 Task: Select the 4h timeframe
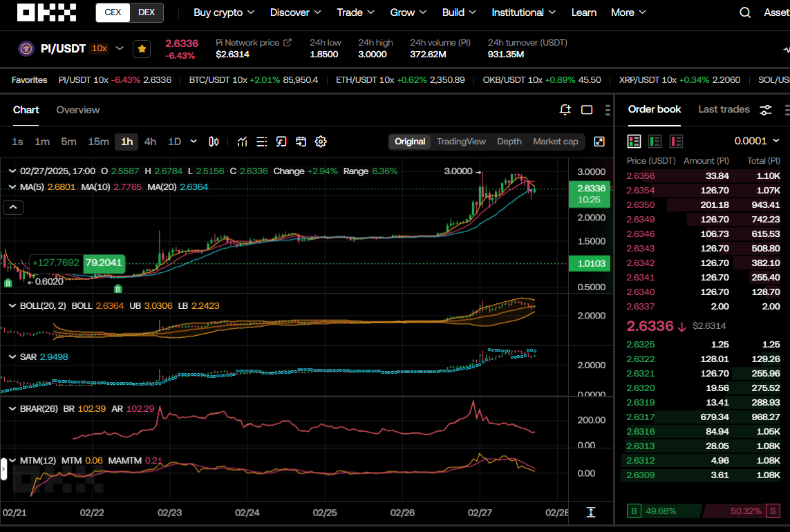[150, 142]
